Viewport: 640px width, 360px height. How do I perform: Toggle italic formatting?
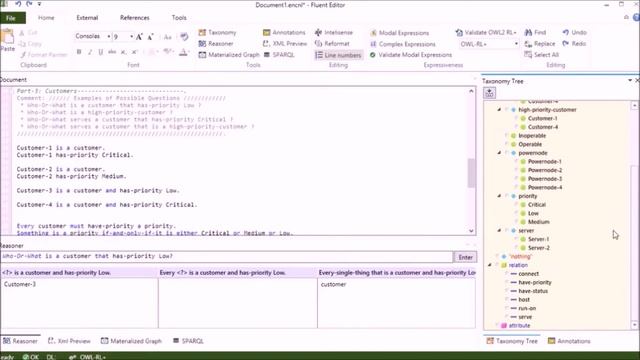pyautogui.click(x=90, y=52)
